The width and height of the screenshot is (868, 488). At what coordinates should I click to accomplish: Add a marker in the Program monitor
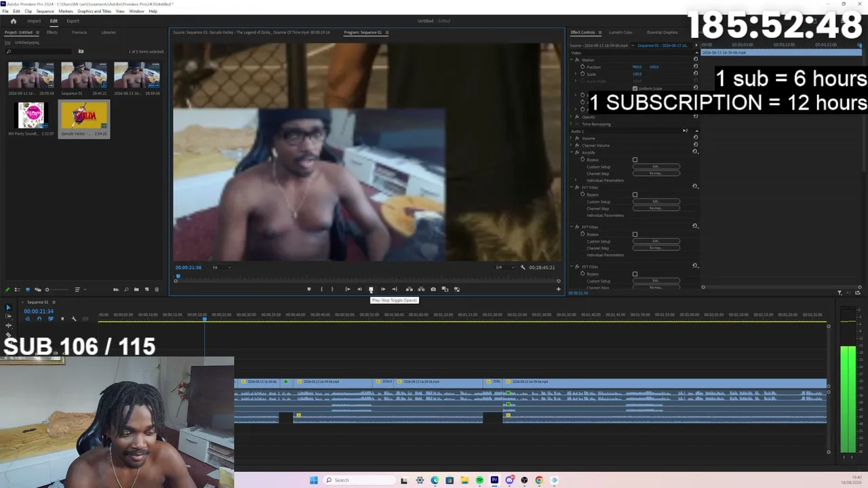[309, 289]
